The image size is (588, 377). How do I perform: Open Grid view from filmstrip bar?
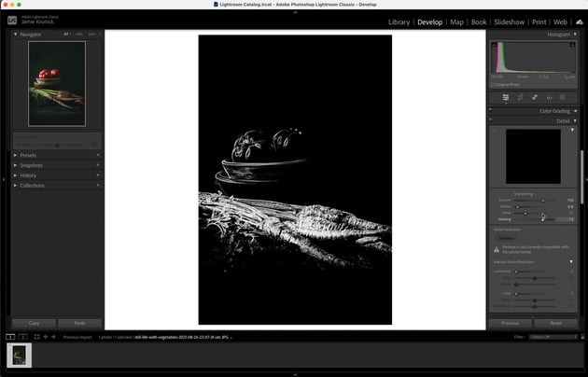[36, 337]
